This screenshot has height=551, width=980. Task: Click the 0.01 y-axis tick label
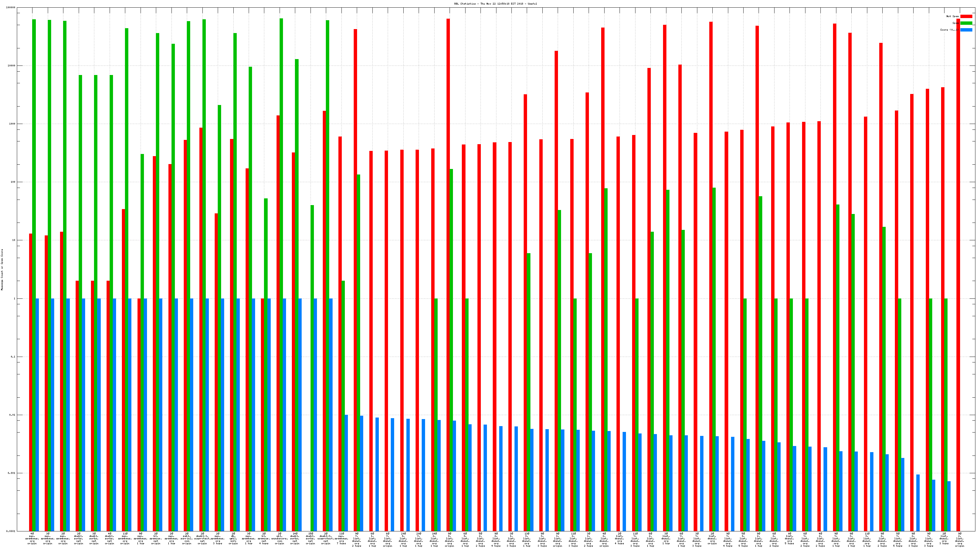click(x=12, y=415)
